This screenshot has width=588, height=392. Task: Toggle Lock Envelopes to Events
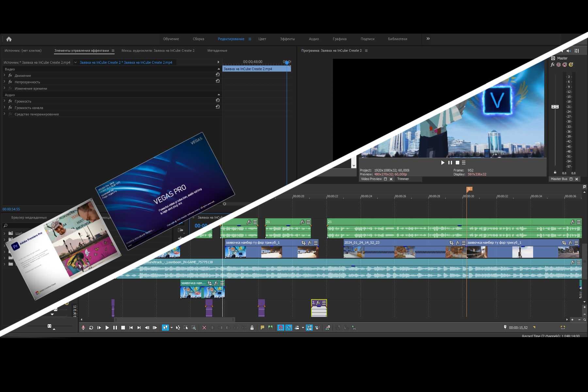[x=309, y=328]
